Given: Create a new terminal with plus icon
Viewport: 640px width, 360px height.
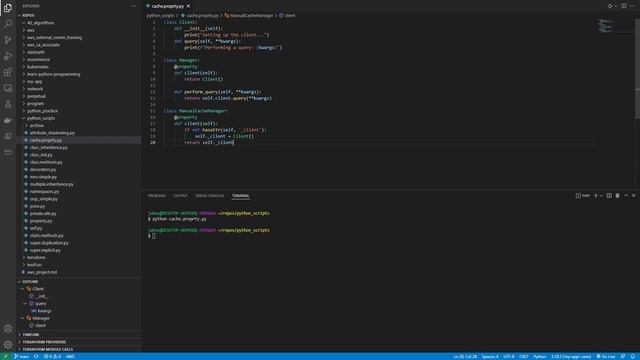Looking at the screenshot, I should coord(596,196).
